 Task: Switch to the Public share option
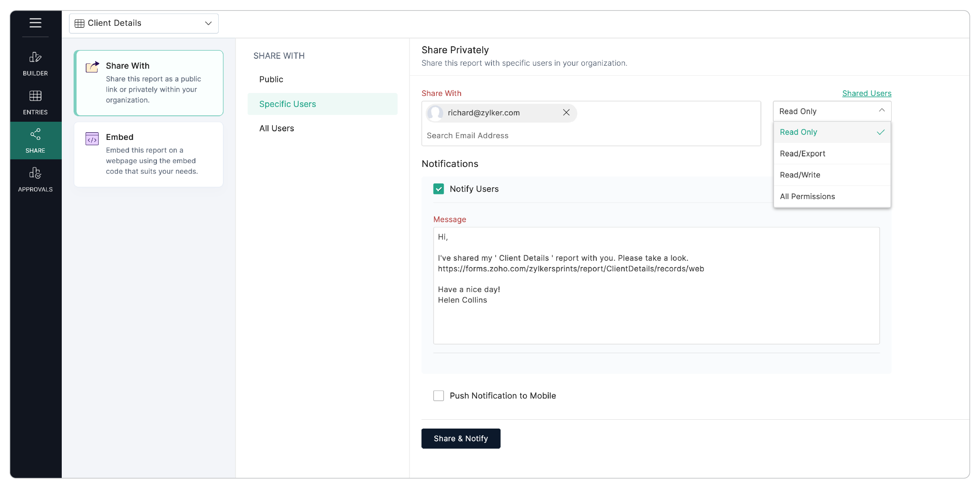coord(271,79)
